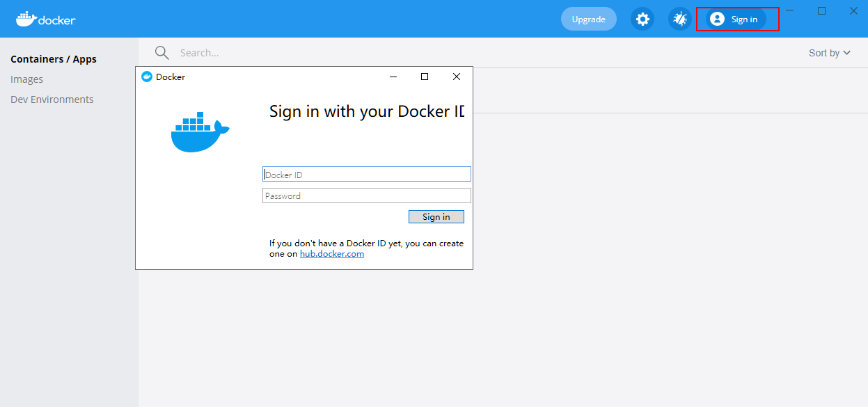Select Containers / Apps in sidebar

click(x=54, y=59)
